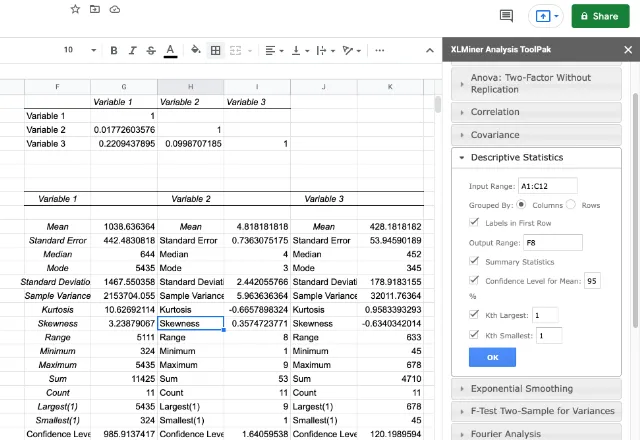
Task: Select the highlighted Skewness cell in column H
Action: coord(191,323)
